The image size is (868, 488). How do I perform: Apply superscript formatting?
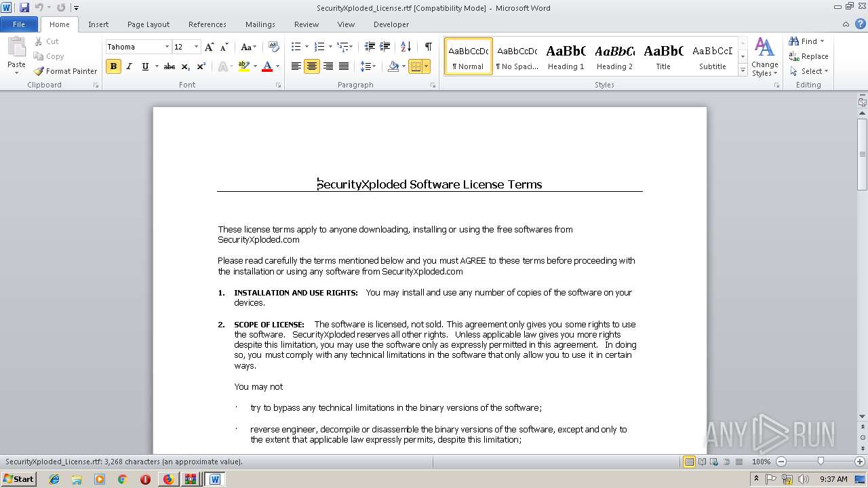201,66
